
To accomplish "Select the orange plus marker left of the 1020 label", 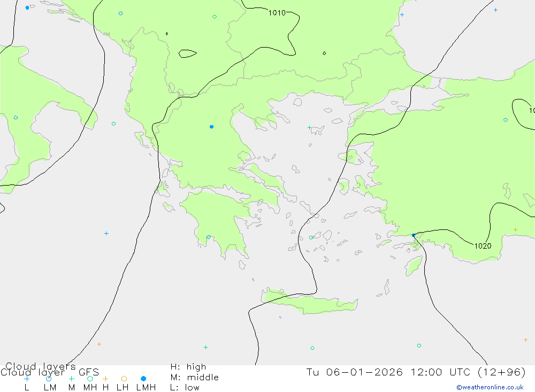I will click(515, 229).
